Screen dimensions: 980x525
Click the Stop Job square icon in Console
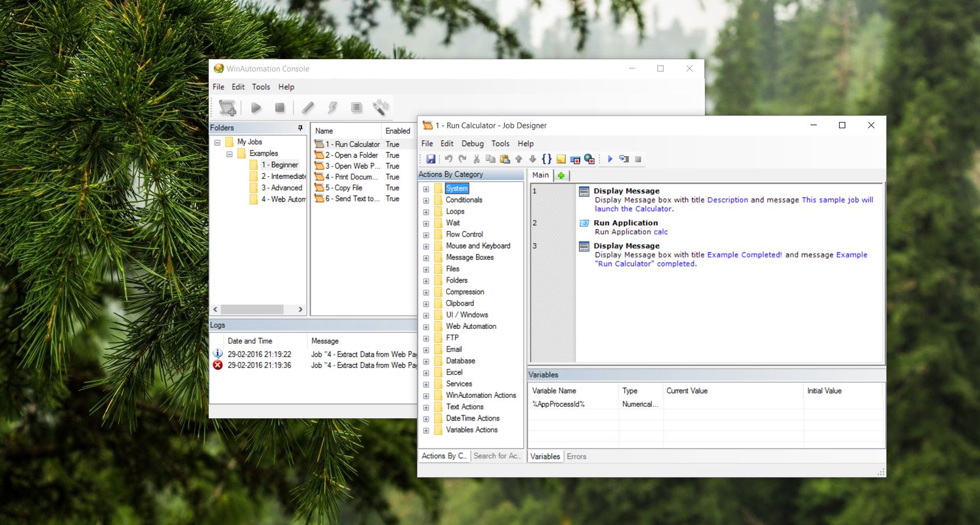click(x=279, y=107)
